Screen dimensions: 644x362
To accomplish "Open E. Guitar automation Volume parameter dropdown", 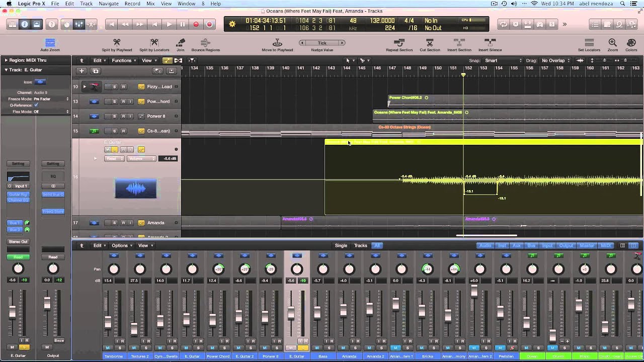I will click(x=142, y=158).
